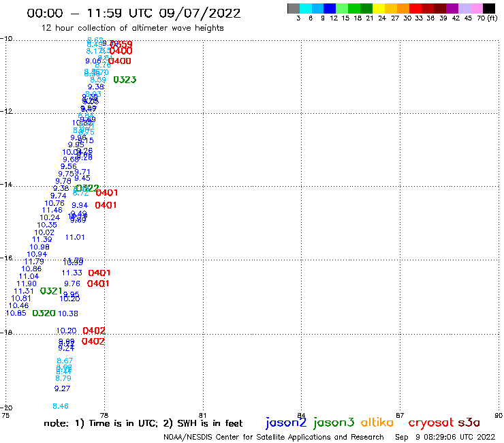Select the purple swatch in the legend

[452, 8]
